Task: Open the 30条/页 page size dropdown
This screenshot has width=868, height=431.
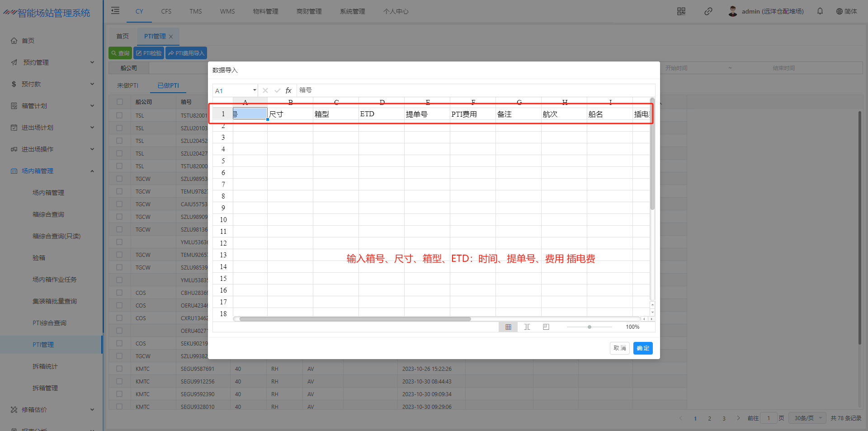Action: coord(807,418)
